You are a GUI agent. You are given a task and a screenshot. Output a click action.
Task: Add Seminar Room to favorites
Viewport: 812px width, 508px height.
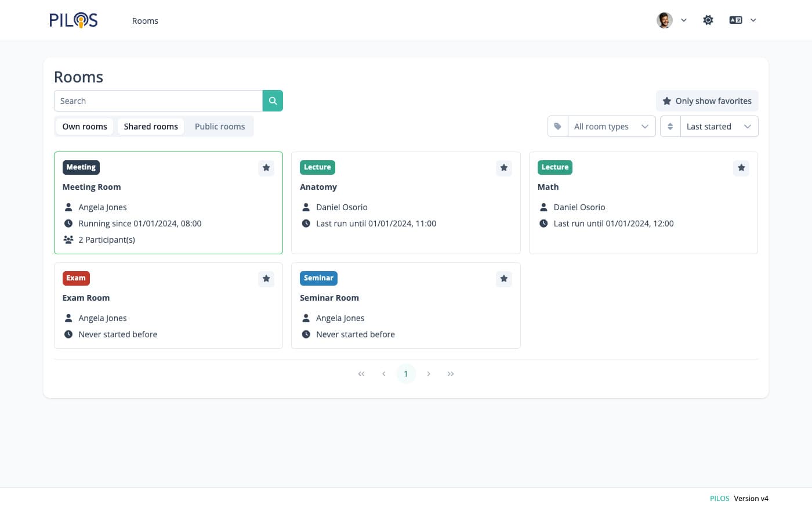503,279
